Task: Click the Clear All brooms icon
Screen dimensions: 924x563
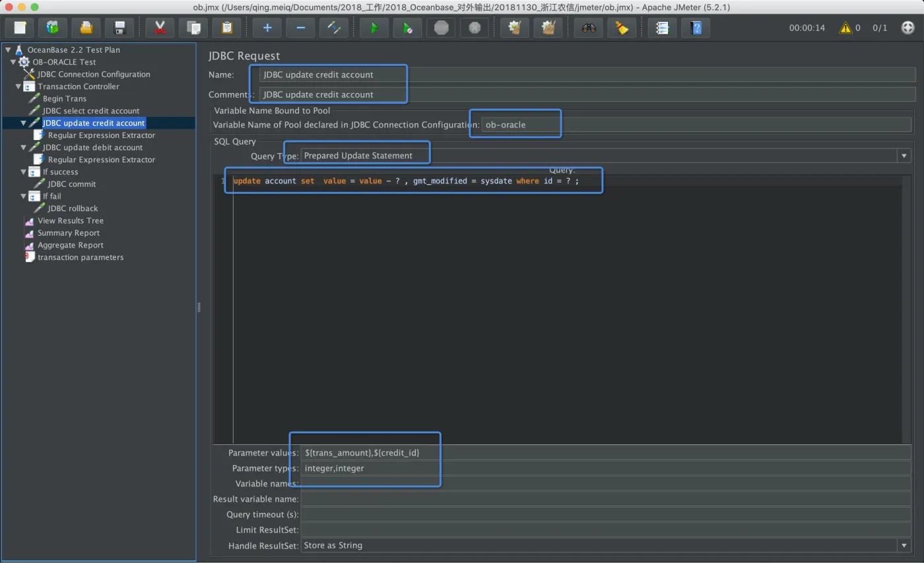Action: [x=548, y=28]
